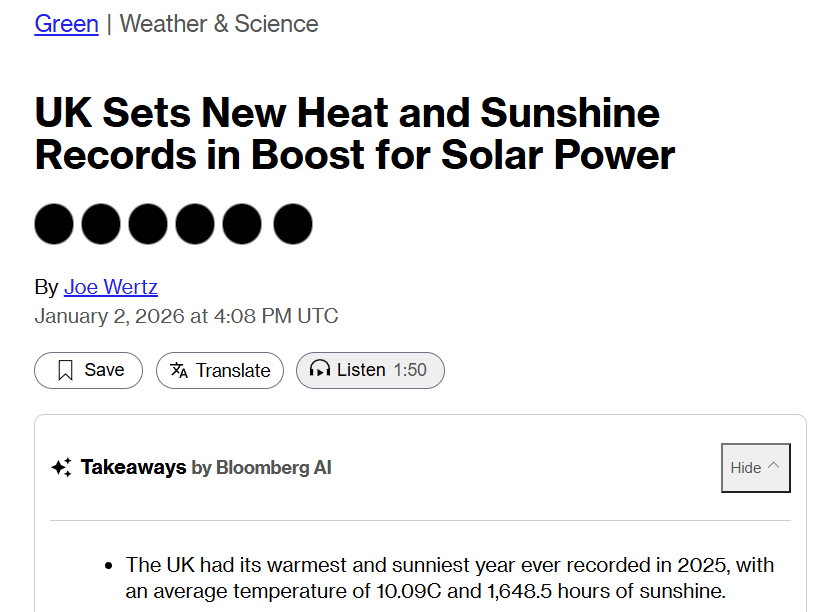Screen dimensions: 821x612
Task: Click the third black share circle
Action: tap(148, 224)
